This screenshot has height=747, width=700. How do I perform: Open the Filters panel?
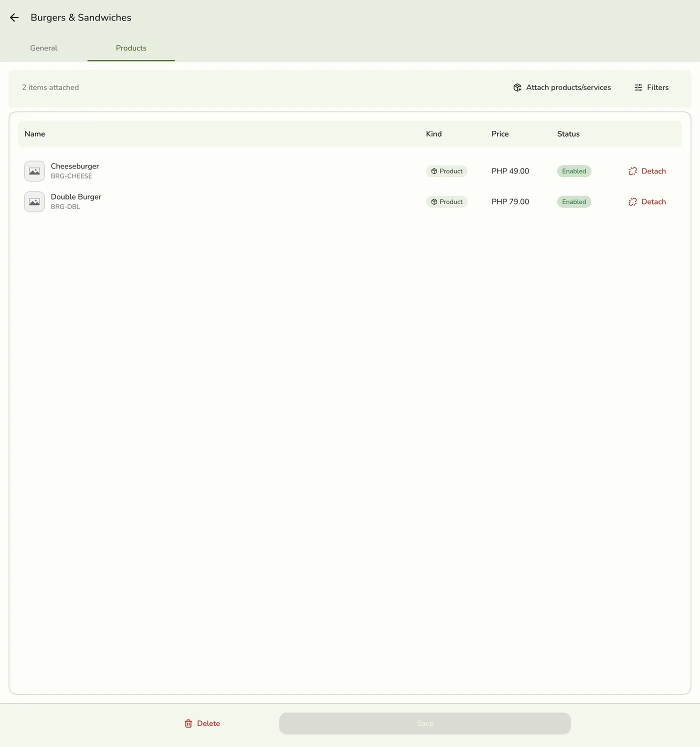651,87
